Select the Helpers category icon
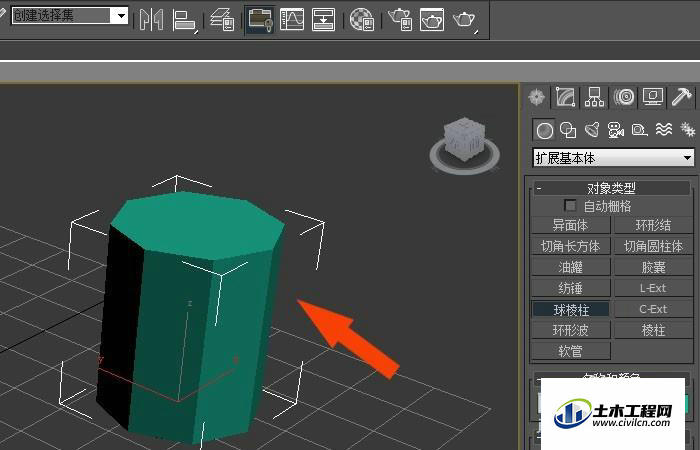 (x=640, y=130)
